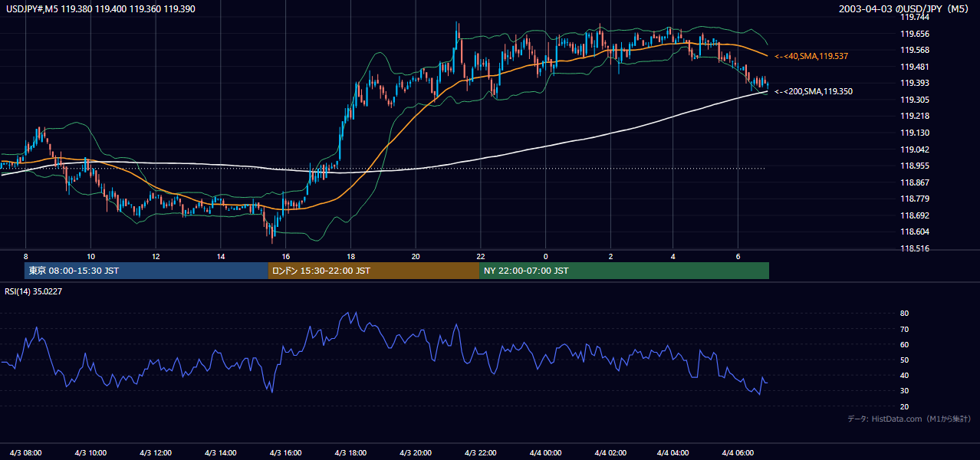Click hour label 18 under the price chart
This screenshot has height=460, width=980.
[x=350, y=256]
